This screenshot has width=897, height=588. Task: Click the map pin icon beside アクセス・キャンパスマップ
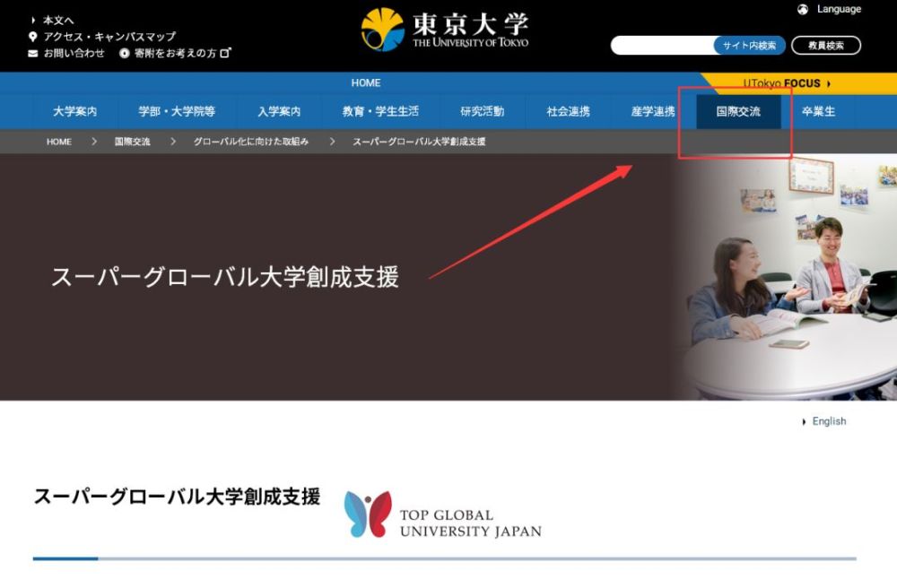coord(32,37)
